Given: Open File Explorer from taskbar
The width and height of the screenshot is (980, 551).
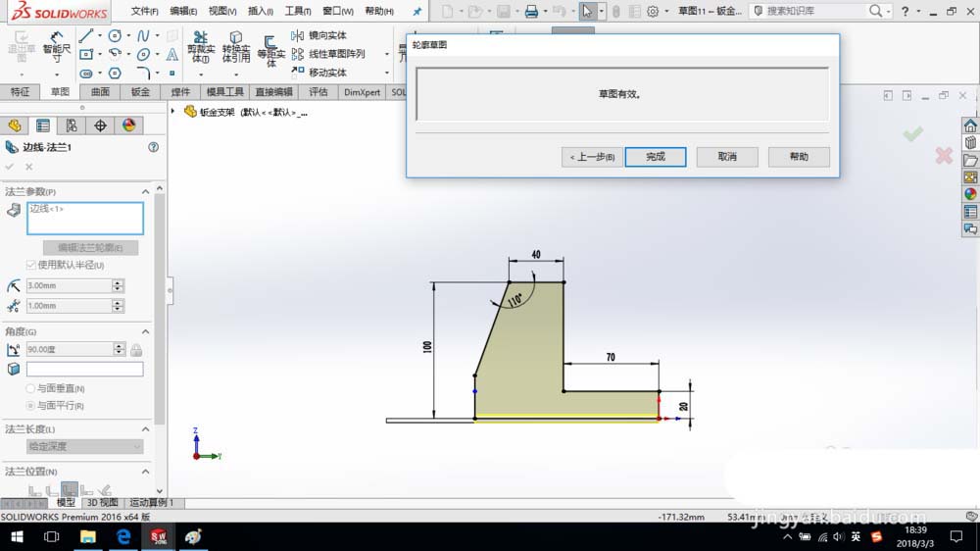Looking at the screenshot, I should coord(87,536).
